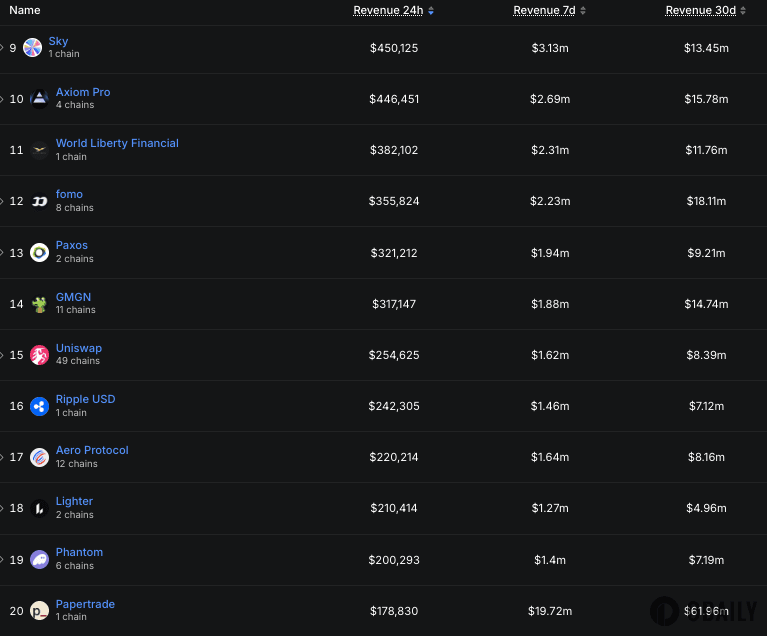Click the GMGN logo icon
Image resolution: width=767 pixels, height=636 pixels.
(x=39, y=304)
